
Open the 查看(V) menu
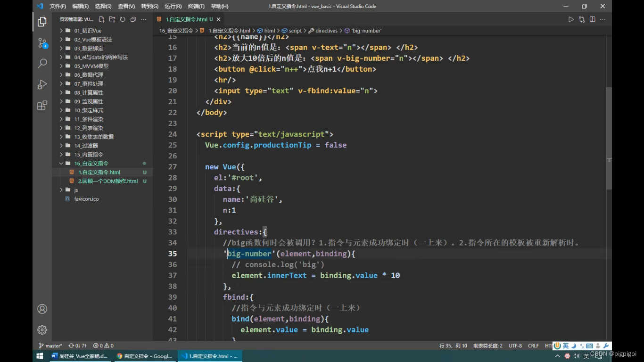coord(126,6)
